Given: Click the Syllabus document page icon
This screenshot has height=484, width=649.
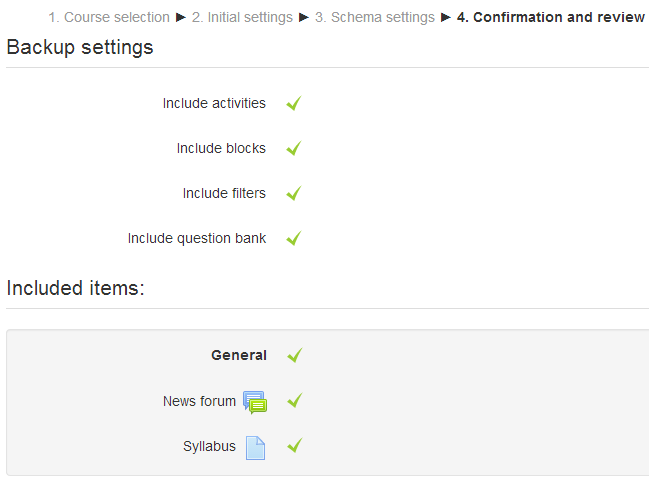Looking at the screenshot, I should click(255, 447).
